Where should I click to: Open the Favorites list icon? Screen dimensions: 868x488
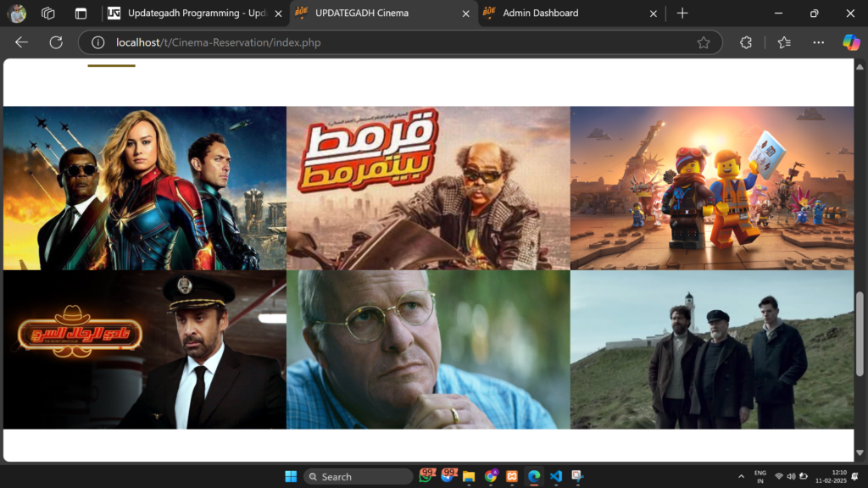click(x=784, y=42)
